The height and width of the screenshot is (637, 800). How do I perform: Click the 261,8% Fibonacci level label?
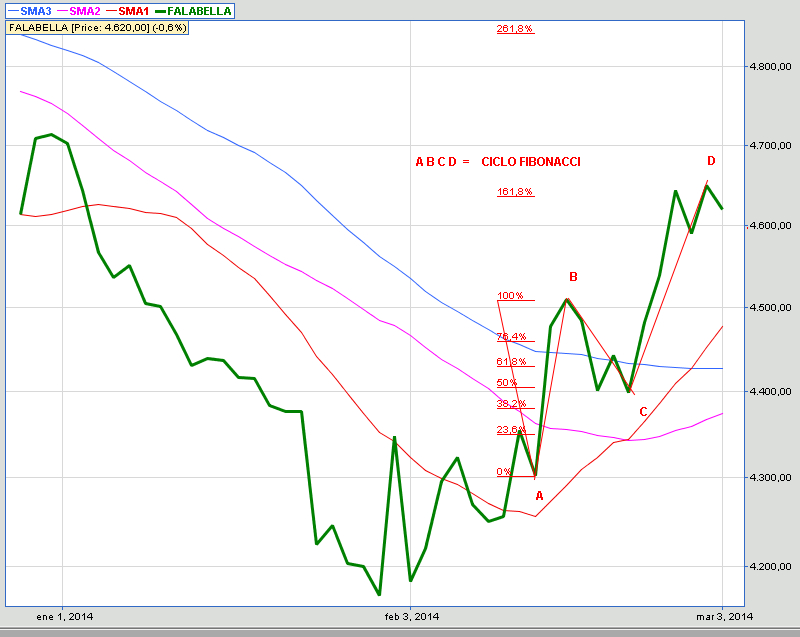pos(514,29)
